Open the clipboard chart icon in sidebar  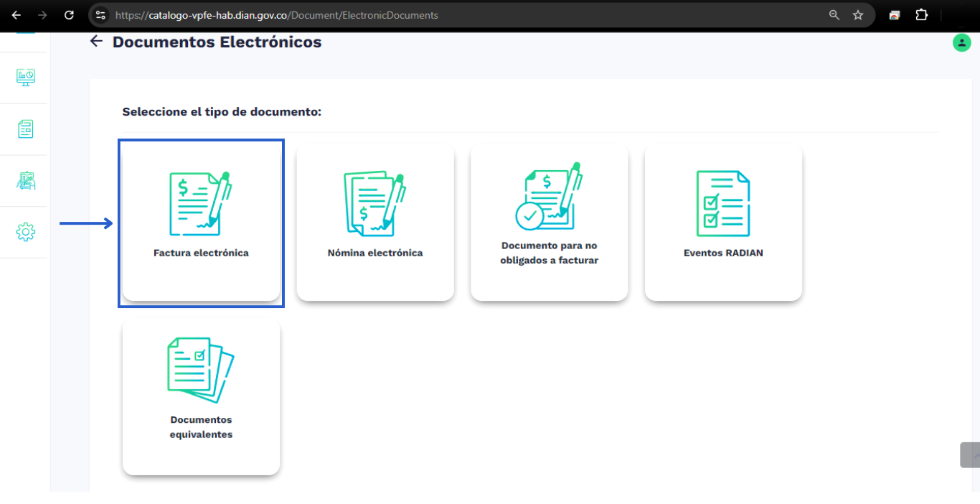click(25, 181)
